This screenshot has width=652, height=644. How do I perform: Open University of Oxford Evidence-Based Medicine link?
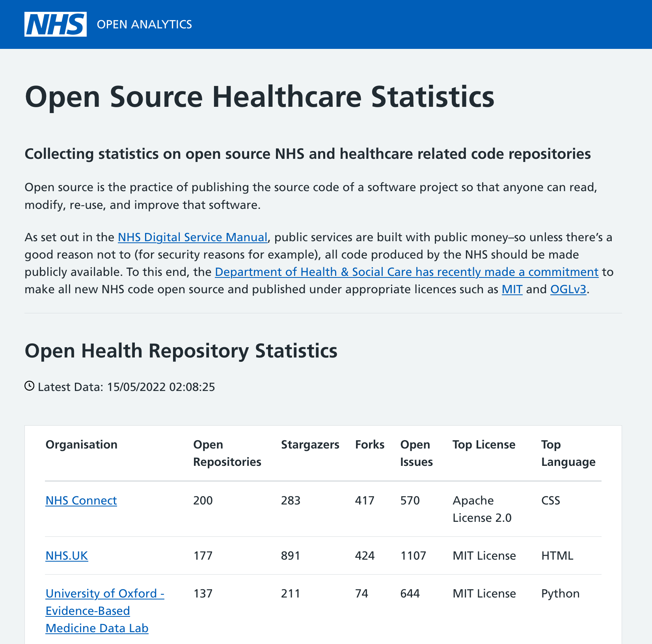tap(105, 611)
